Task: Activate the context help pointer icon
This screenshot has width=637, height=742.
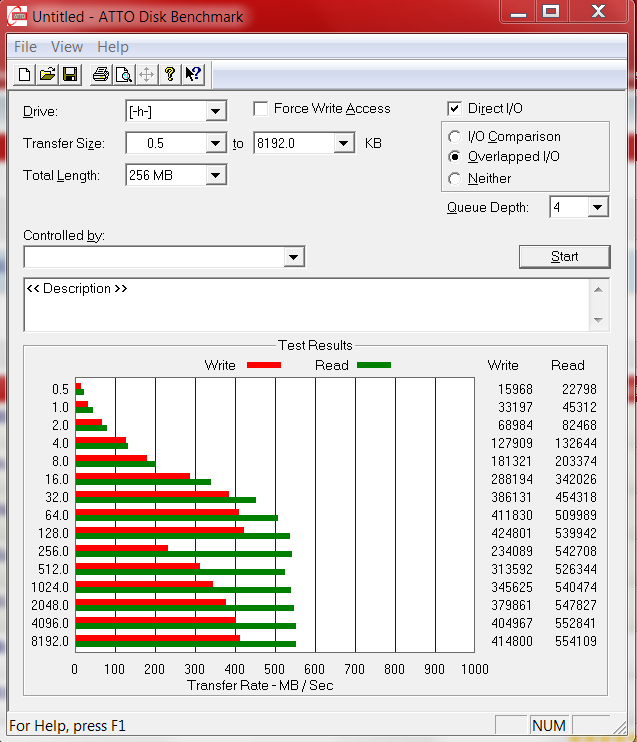Action: (x=194, y=74)
